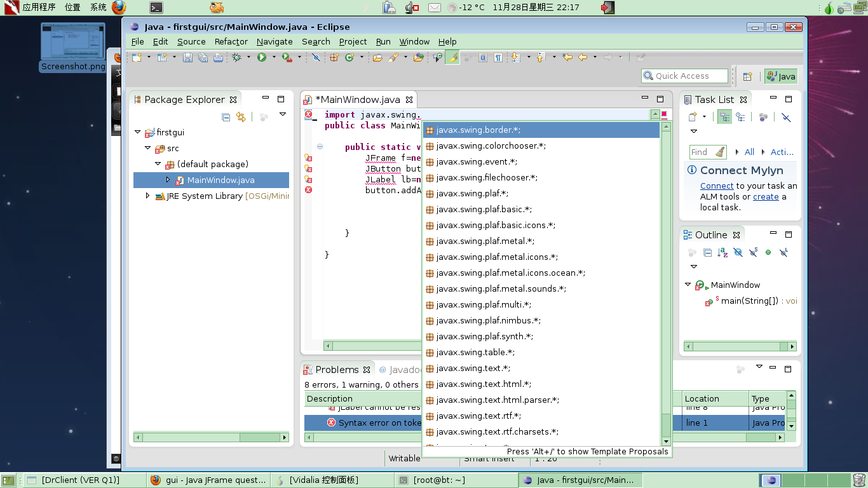The height and width of the screenshot is (488, 868).
Task: Select javax.swing.event.* proposal
Action: pyautogui.click(x=541, y=161)
